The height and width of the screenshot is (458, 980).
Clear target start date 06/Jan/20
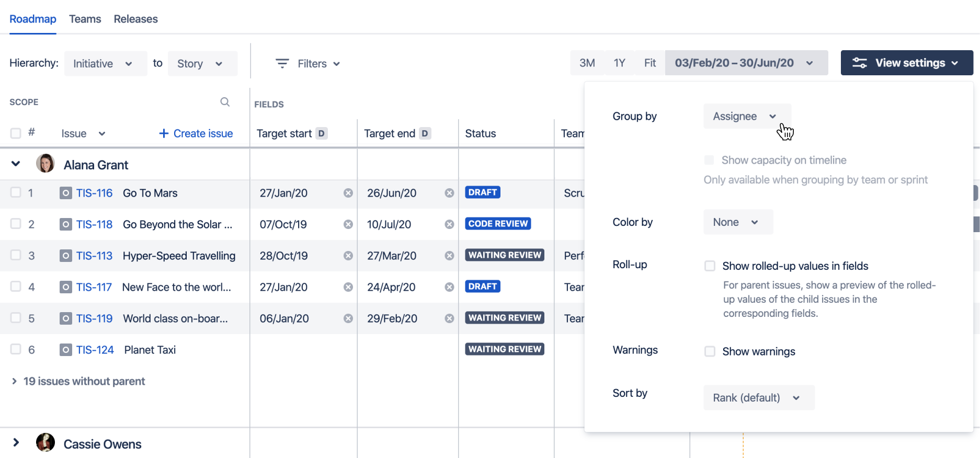(348, 318)
